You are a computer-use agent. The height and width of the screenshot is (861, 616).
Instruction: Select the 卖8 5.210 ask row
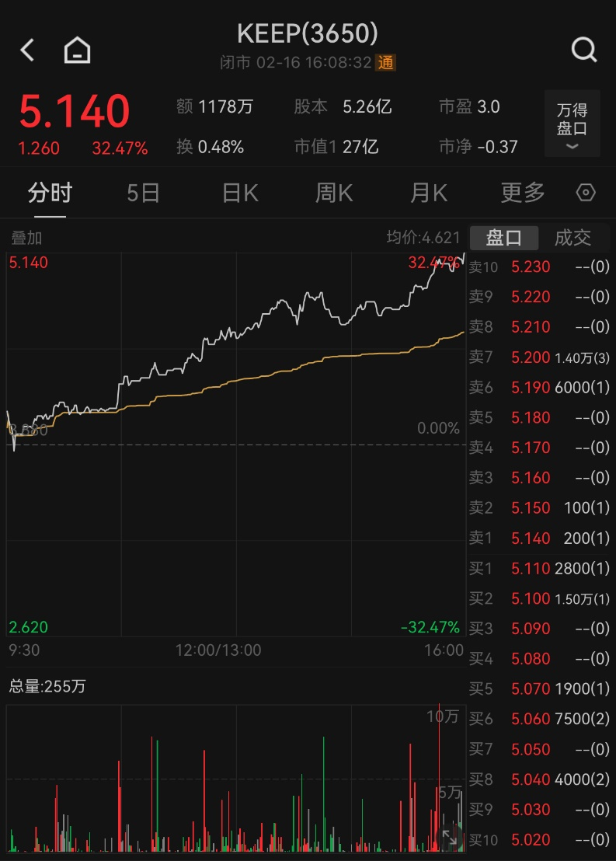pyautogui.click(x=539, y=327)
